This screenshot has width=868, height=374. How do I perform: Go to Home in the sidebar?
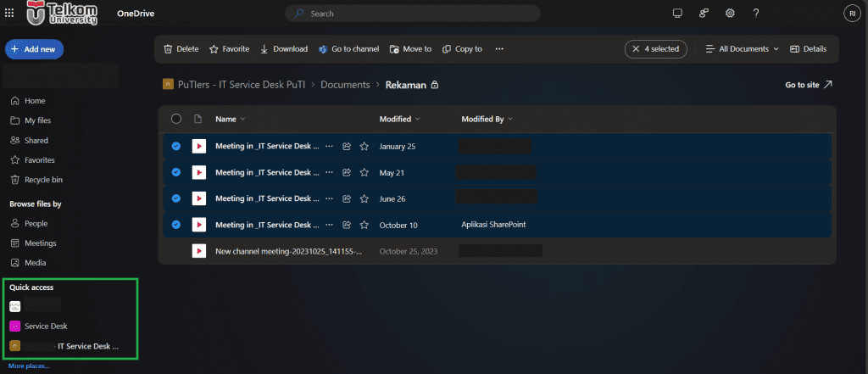tap(28, 101)
